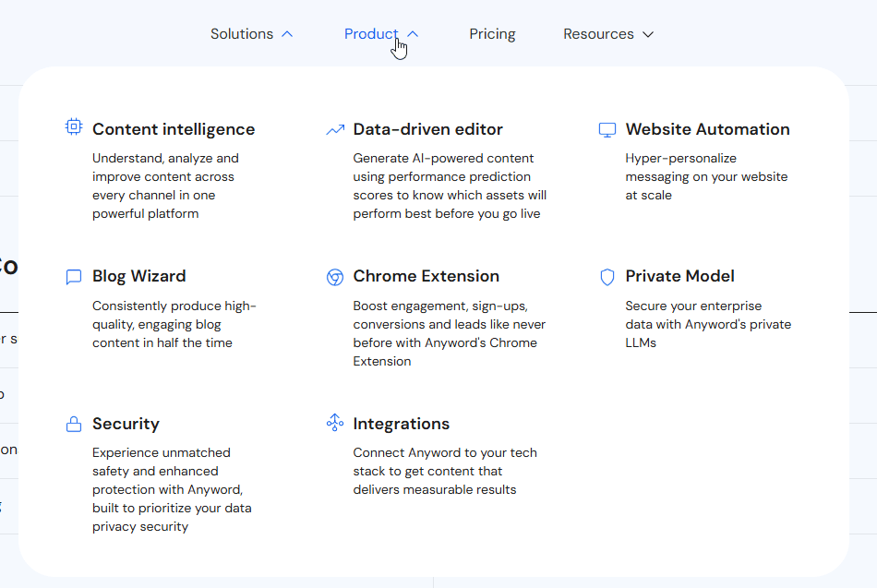Viewport: 877px width, 588px height.
Task: Click the Private Model shield icon
Action: (607, 277)
